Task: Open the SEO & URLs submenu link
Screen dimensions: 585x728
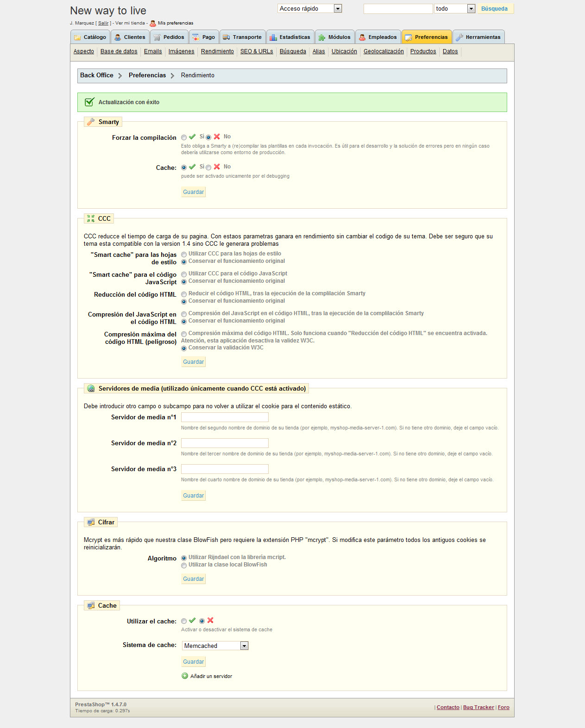Action: tap(257, 51)
